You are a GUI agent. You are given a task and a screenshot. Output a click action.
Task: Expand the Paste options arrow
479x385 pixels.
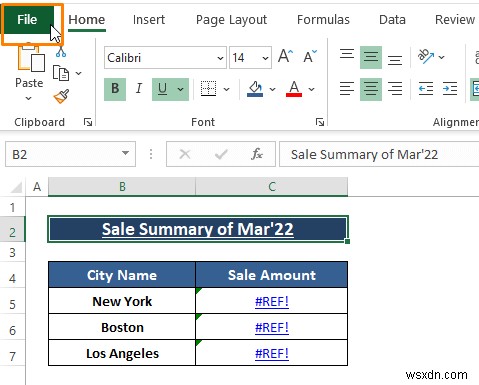click(29, 98)
